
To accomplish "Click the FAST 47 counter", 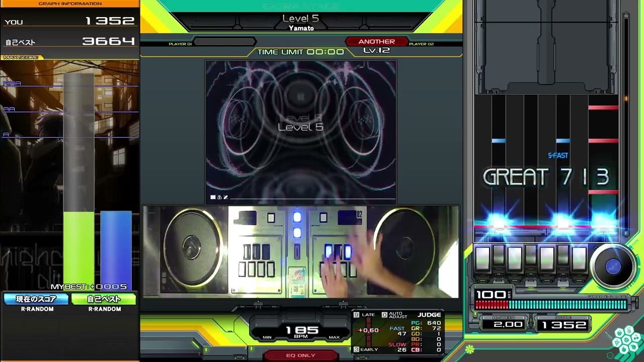I will 398,331.
